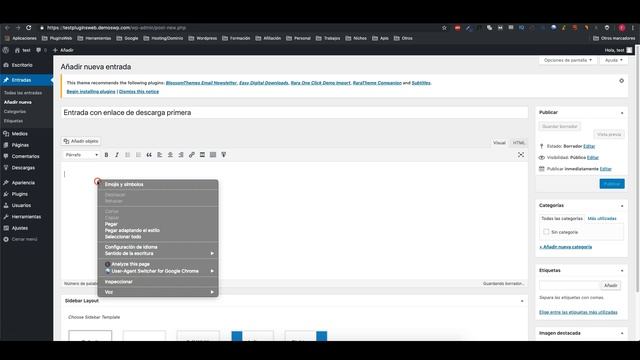This screenshot has width=640, height=360.
Task: Open the Chrome three-dot menu
Action: (x=633, y=28)
